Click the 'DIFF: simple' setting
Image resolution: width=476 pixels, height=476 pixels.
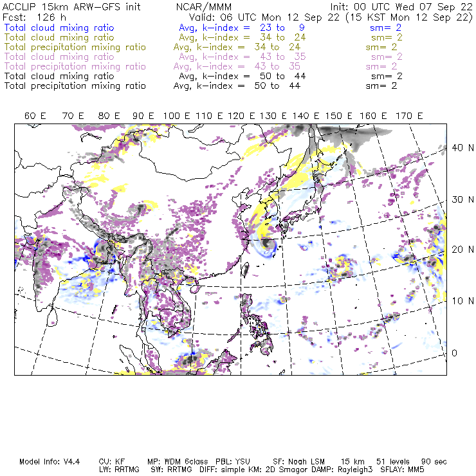click(x=223, y=470)
